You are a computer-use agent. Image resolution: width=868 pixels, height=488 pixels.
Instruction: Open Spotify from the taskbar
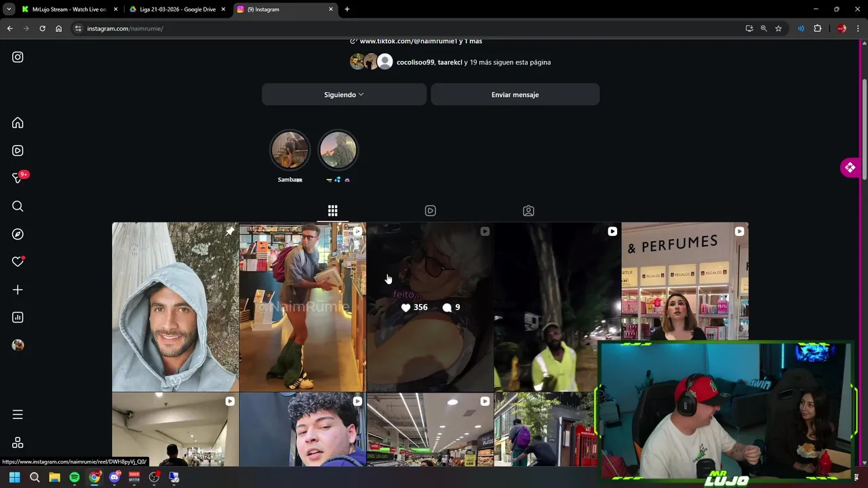point(75,477)
